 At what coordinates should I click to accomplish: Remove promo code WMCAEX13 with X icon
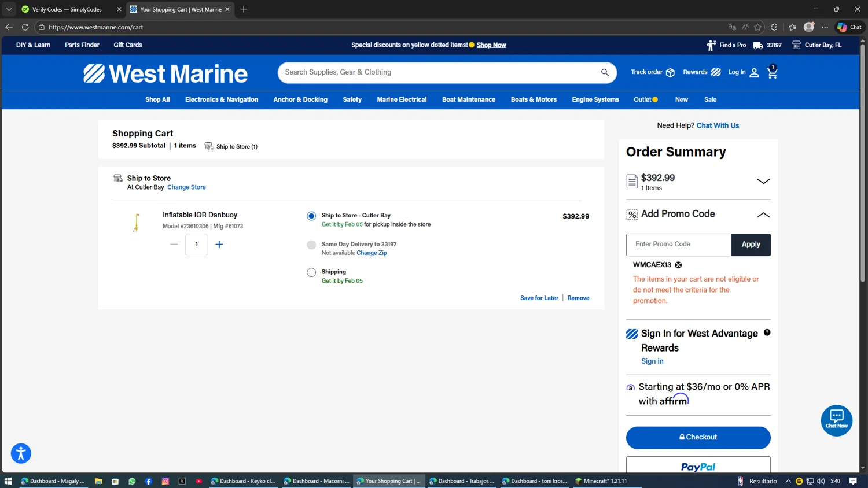(678, 265)
